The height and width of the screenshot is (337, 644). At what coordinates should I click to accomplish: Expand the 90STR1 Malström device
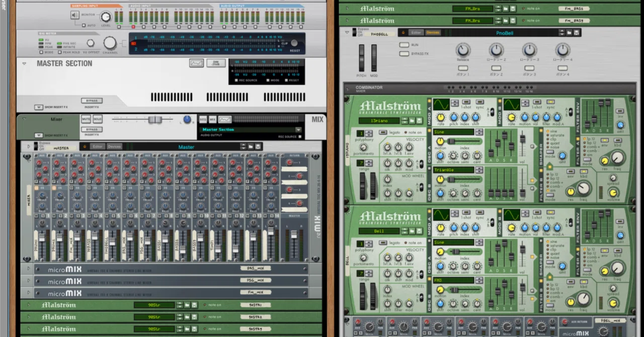coord(29,305)
